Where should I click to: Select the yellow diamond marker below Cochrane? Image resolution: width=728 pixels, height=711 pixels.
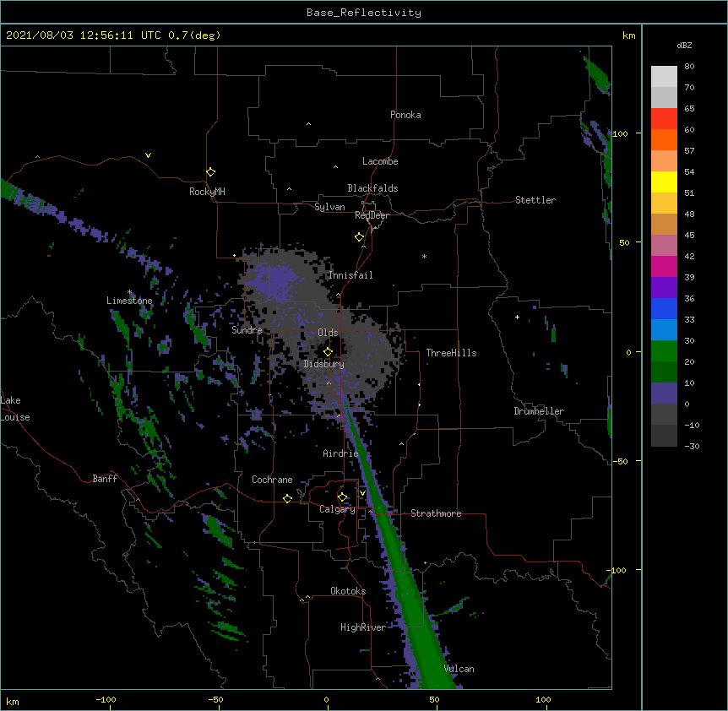click(x=287, y=498)
